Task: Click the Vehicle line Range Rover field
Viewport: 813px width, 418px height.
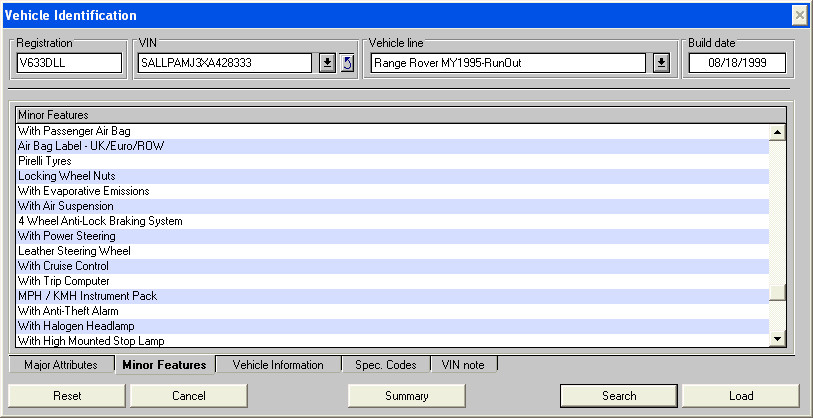Action: (x=508, y=63)
